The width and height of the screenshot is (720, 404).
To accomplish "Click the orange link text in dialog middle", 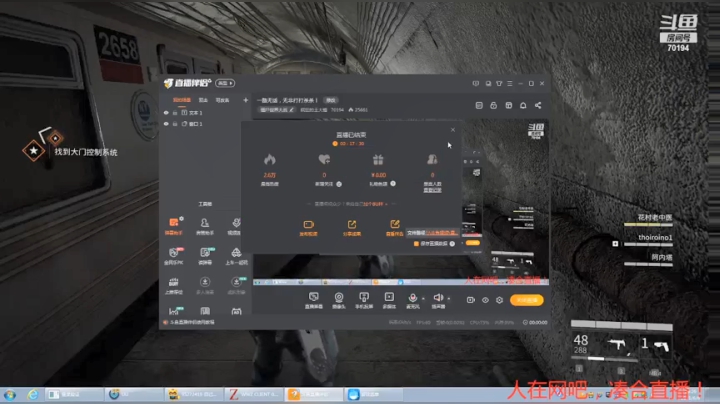I will pos(374,204).
